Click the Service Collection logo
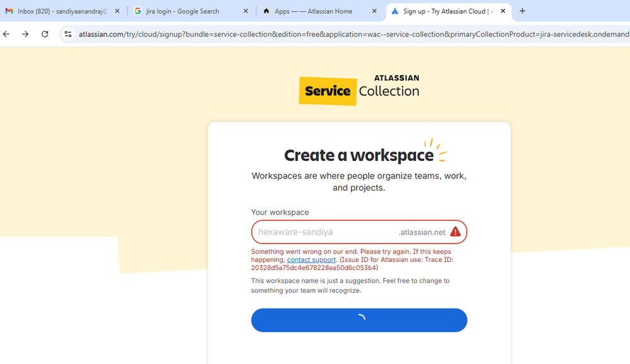 click(359, 91)
